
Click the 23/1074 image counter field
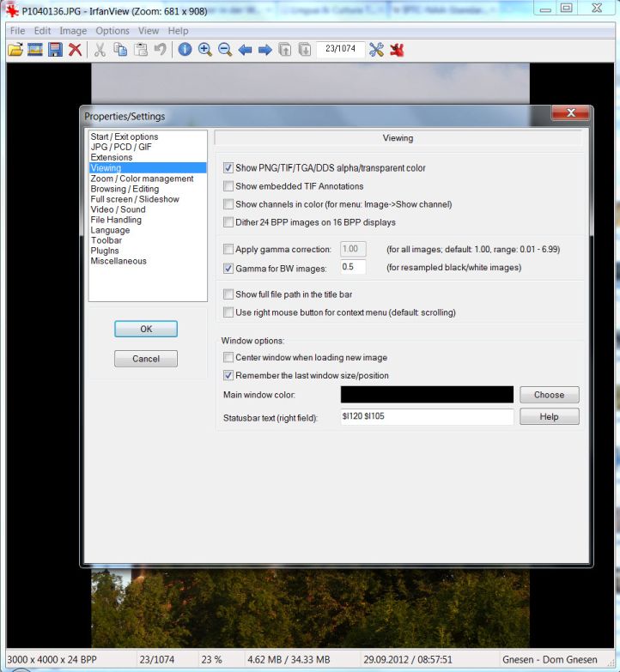[x=340, y=49]
